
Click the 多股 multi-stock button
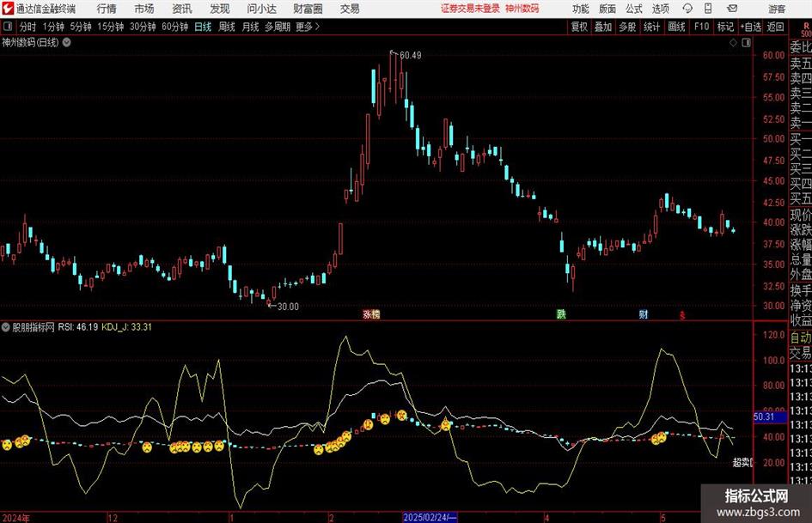[627, 27]
